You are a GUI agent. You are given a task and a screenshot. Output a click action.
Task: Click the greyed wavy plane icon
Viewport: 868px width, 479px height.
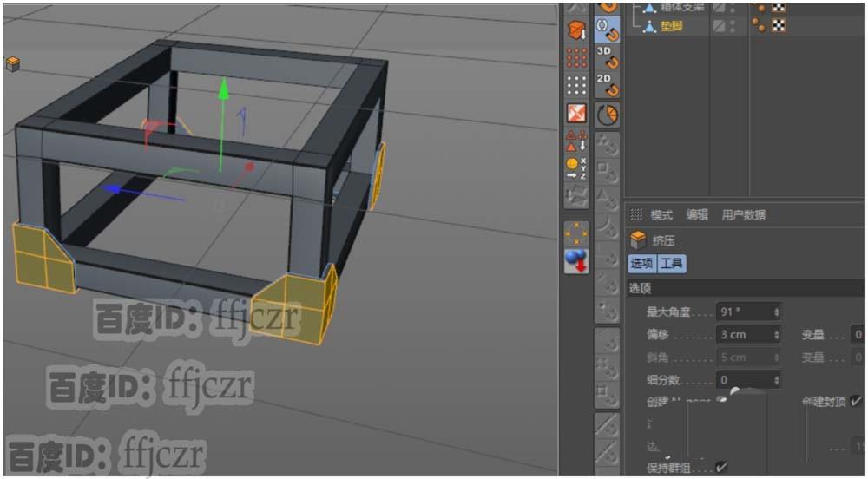point(576,196)
